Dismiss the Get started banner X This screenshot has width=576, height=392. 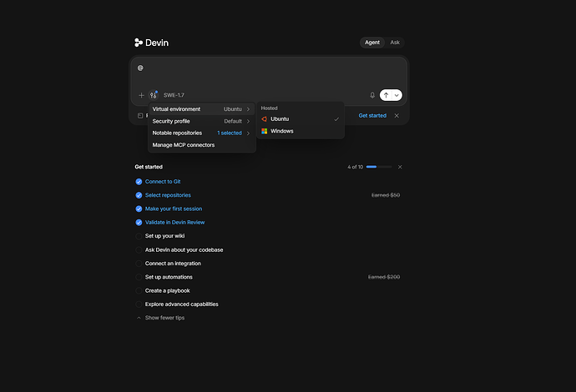tap(397, 116)
